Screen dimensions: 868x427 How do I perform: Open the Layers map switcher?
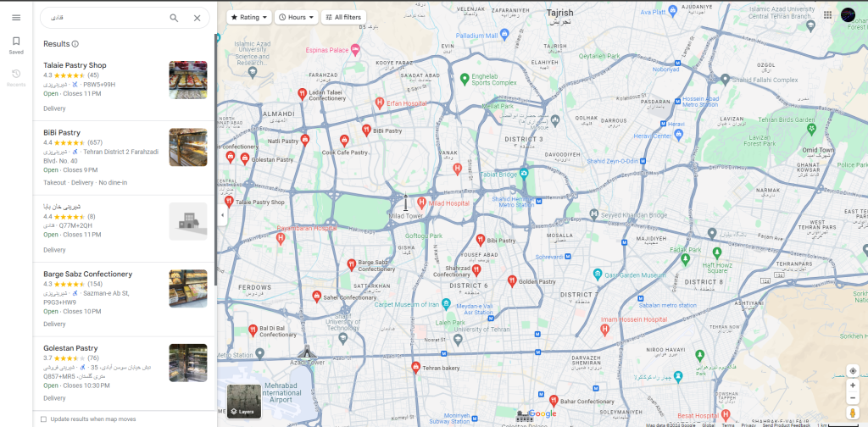[x=244, y=401]
